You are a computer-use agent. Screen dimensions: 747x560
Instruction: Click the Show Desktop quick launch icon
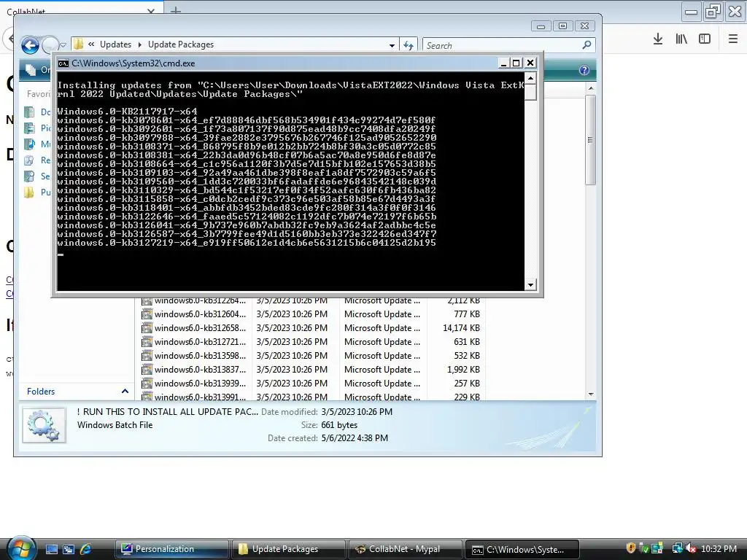click(52, 550)
